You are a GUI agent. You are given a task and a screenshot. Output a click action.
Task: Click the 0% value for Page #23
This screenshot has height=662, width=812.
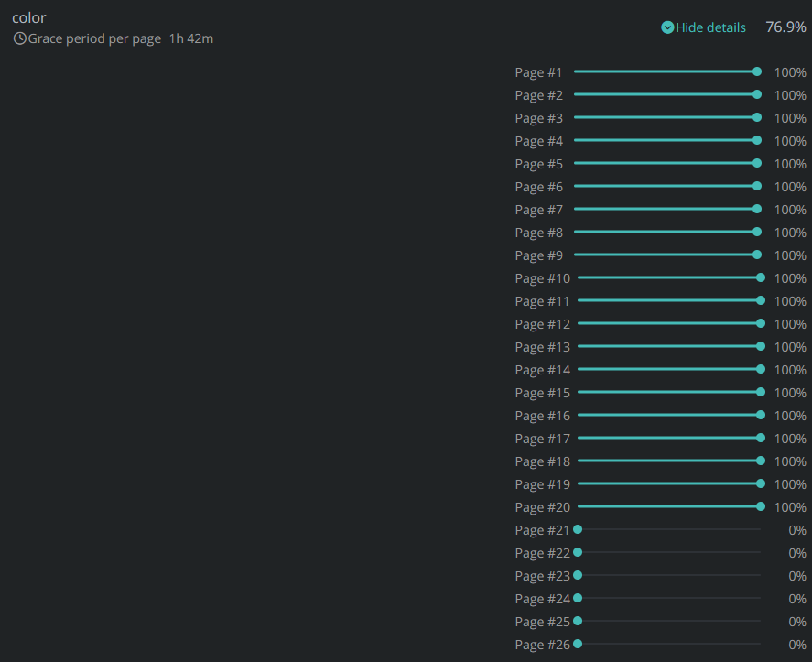797,576
